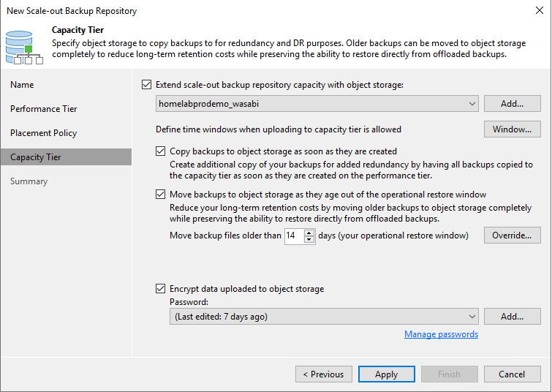Click the days value field showing 14
552x392 pixels.
293,235
